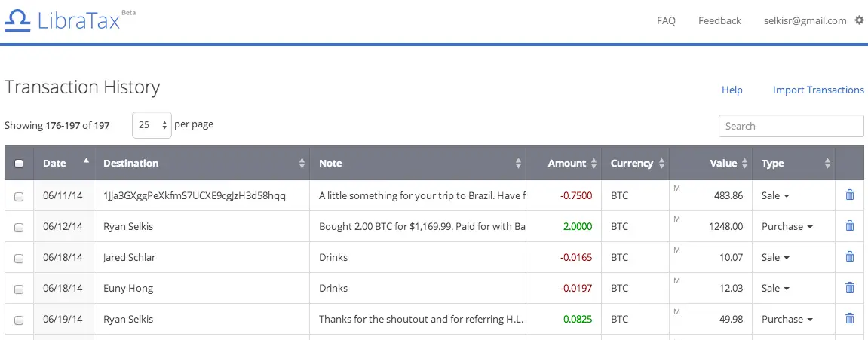Select the Euny Hong row checkbox
The height and width of the screenshot is (340, 868).
pyautogui.click(x=19, y=289)
